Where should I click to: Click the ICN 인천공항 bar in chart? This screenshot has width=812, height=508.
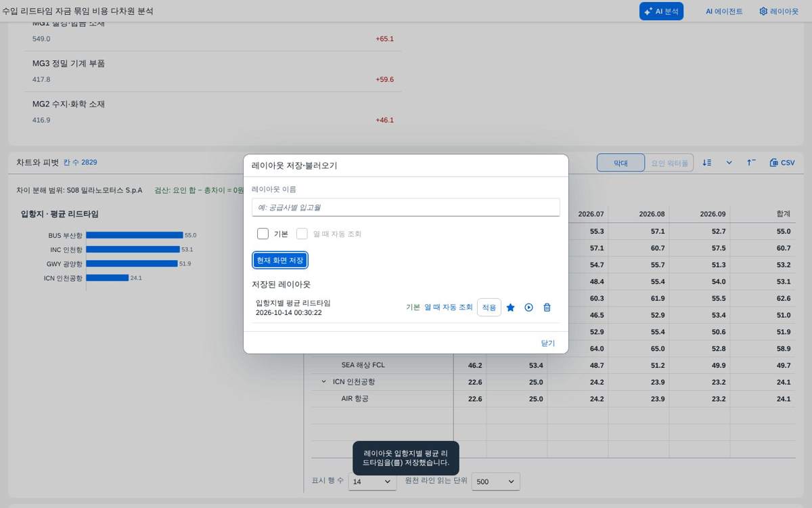coord(107,278)
